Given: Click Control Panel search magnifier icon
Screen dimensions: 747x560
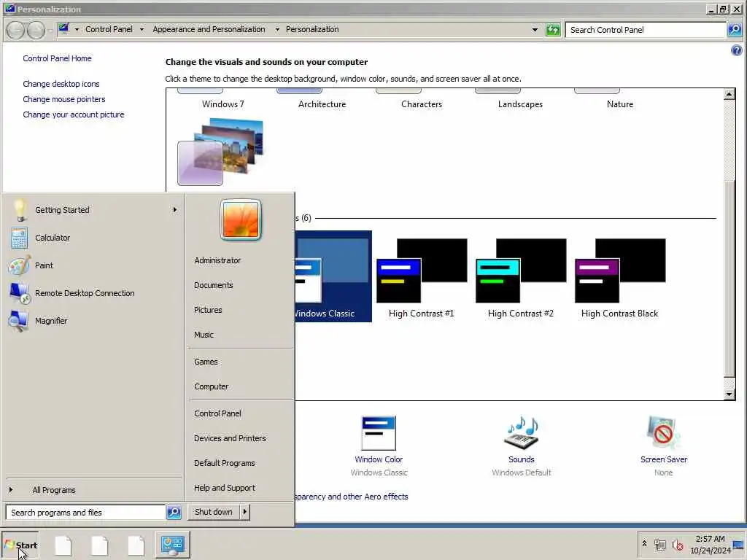Looking at the screenshot, I should [735, 30].
